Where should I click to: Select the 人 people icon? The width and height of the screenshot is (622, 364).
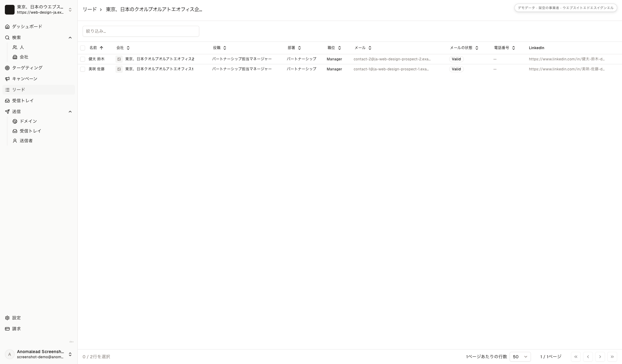coord(15,47)
